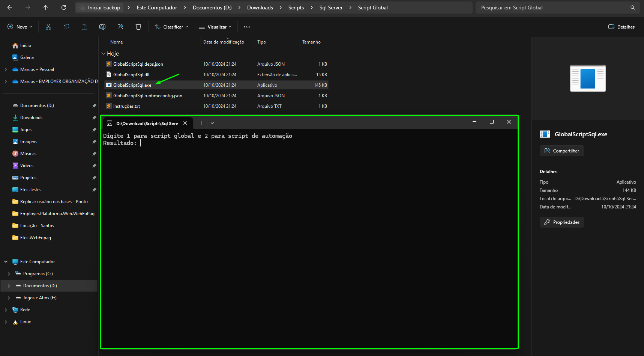Open the three-dots more options menu

[x=246, y=27]
